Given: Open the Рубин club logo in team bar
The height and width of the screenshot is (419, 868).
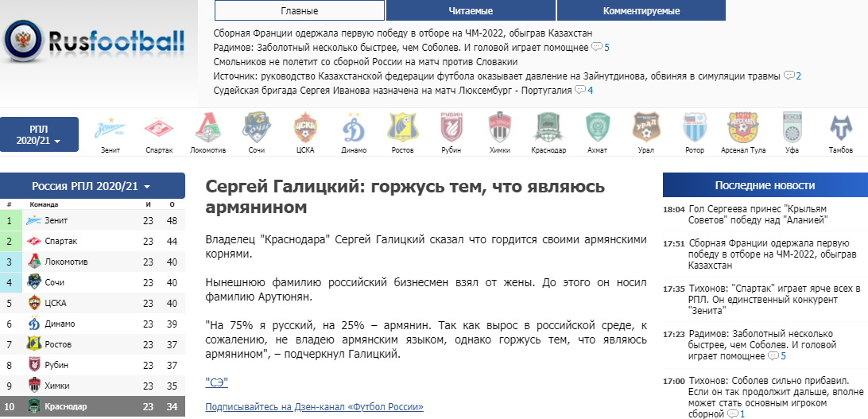Looking at the screenshot, I should click(x=451, y=128).
